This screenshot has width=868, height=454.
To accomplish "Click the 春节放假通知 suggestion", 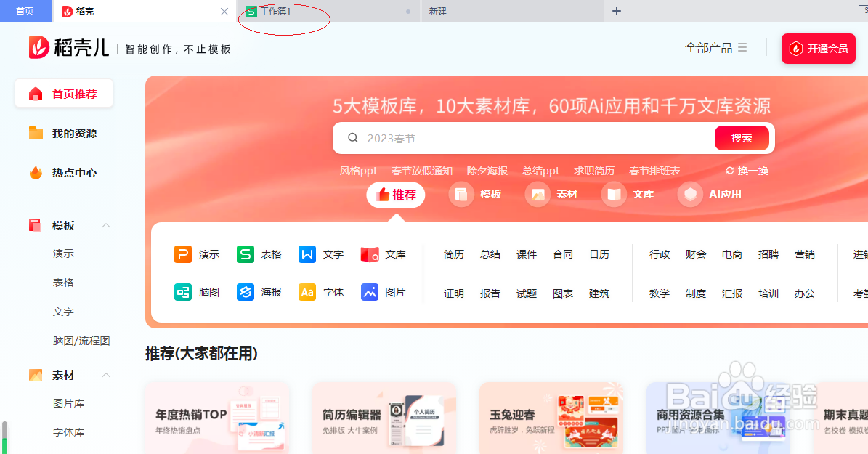I will 422,171.
